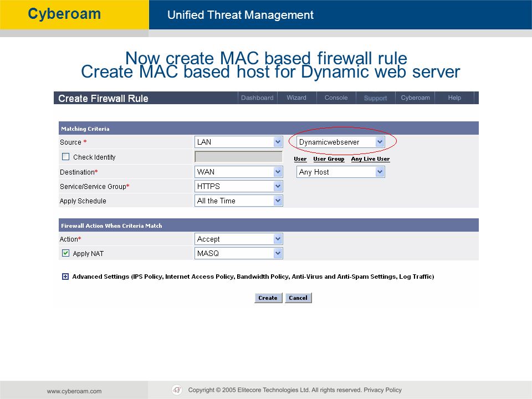This screenshot has width=532, height=399.
Task: Click the Create button
Action: [x=268, y=298]
